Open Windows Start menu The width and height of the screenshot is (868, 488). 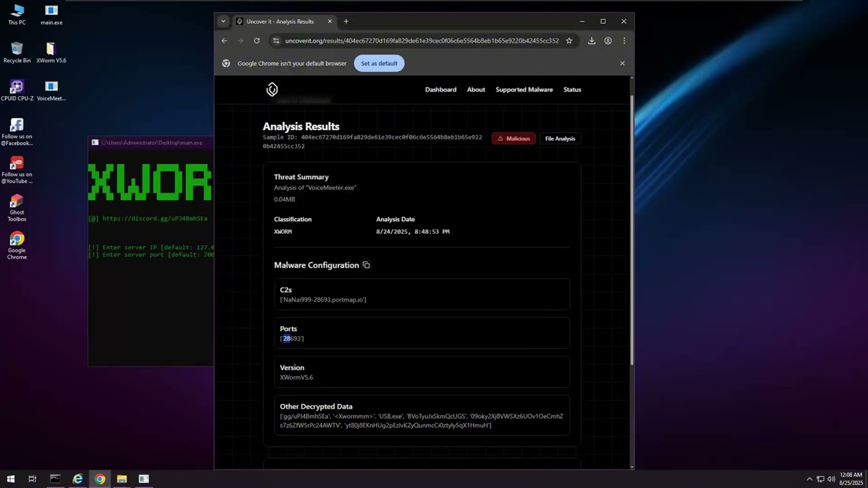point(11,479)
